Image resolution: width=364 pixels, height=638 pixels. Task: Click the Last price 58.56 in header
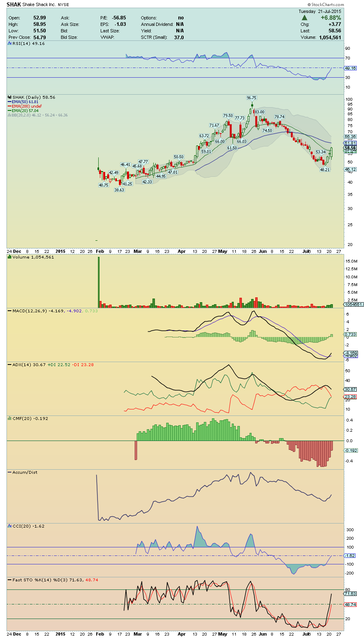pos(335,31)
